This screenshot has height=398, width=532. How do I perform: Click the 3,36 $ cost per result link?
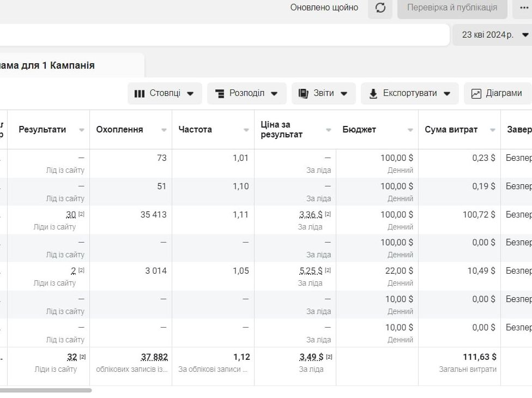click(x=311, y=215)
